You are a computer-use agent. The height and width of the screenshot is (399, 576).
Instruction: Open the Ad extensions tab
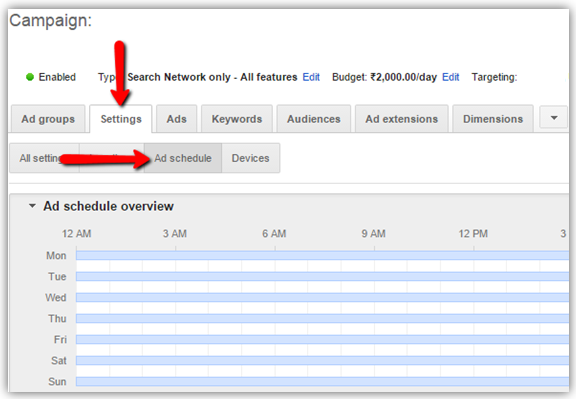point(402,119)
